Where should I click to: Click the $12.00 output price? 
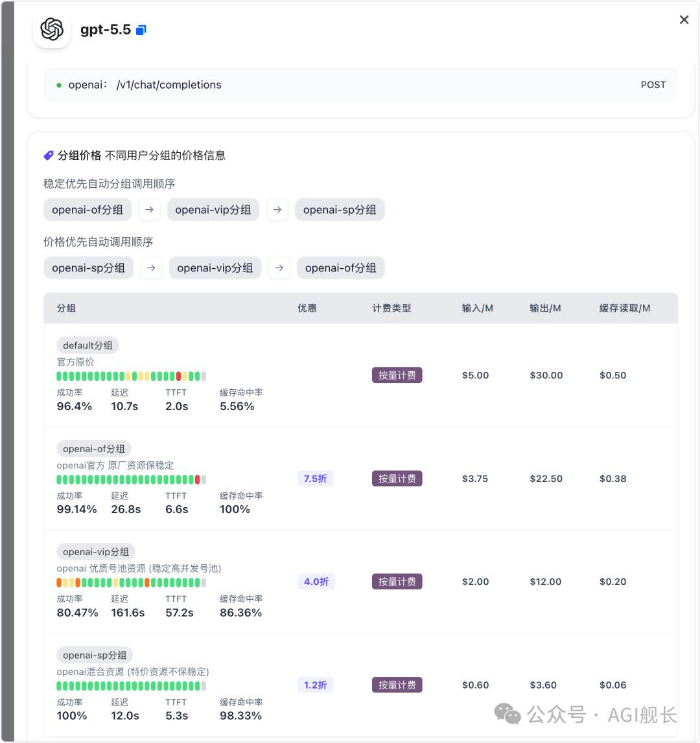pyautogui.click(x=545, y=582)
